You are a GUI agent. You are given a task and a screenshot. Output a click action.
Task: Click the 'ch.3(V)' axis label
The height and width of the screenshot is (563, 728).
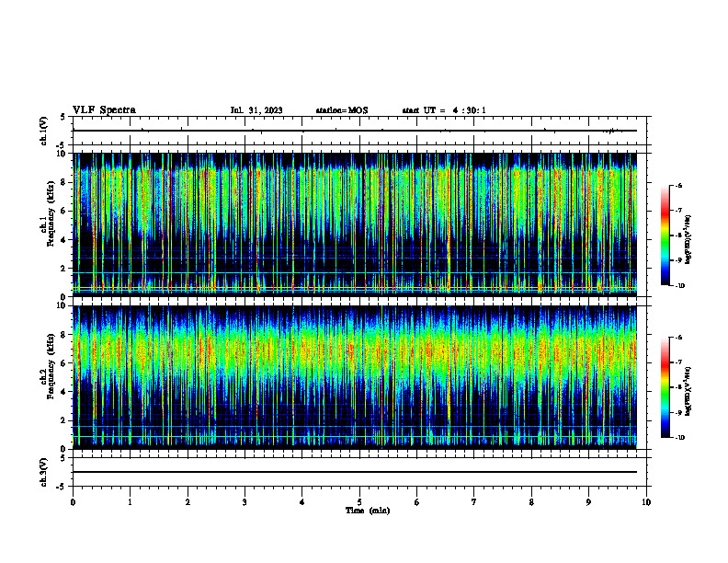tap(43, 472)
